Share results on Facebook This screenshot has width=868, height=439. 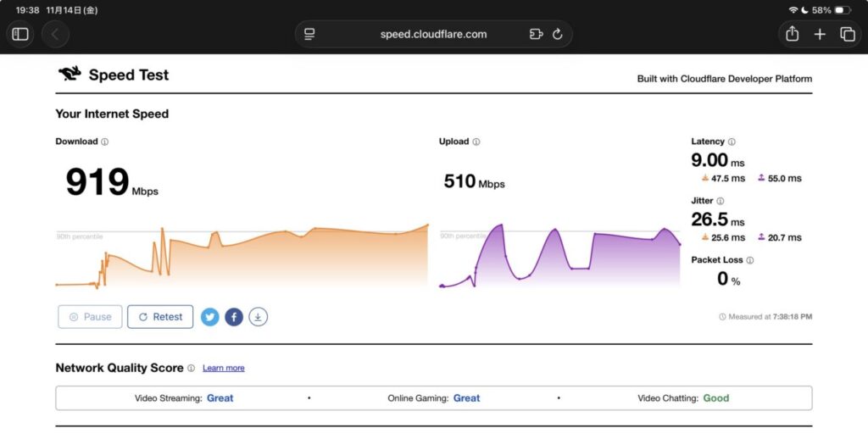(x=234, y=317)
